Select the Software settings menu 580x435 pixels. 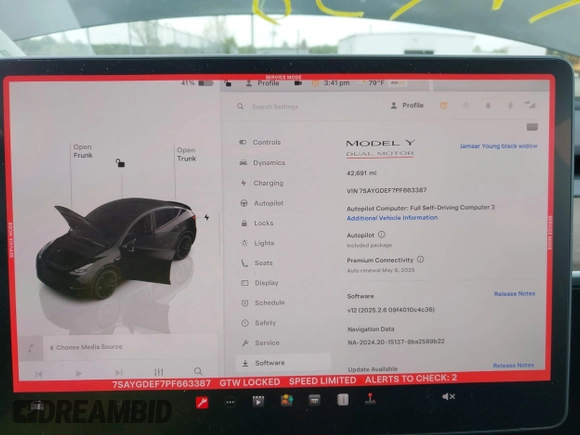pyautogui.click(x=283, y=363)
